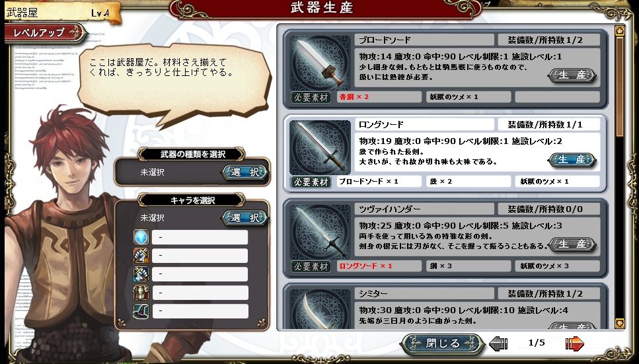
Task: Click the blue crystal equipment slot icon
Action: coord(141,237)
